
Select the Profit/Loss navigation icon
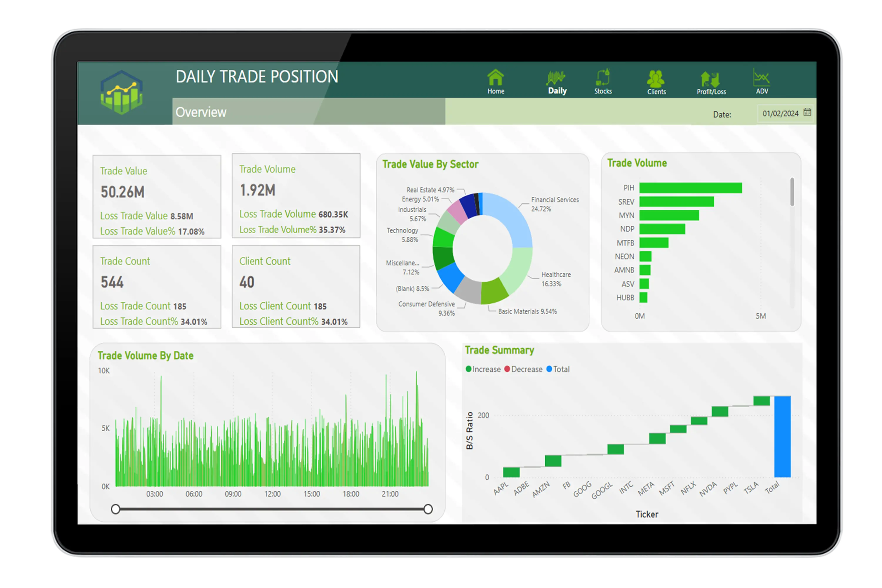point(711,79)
